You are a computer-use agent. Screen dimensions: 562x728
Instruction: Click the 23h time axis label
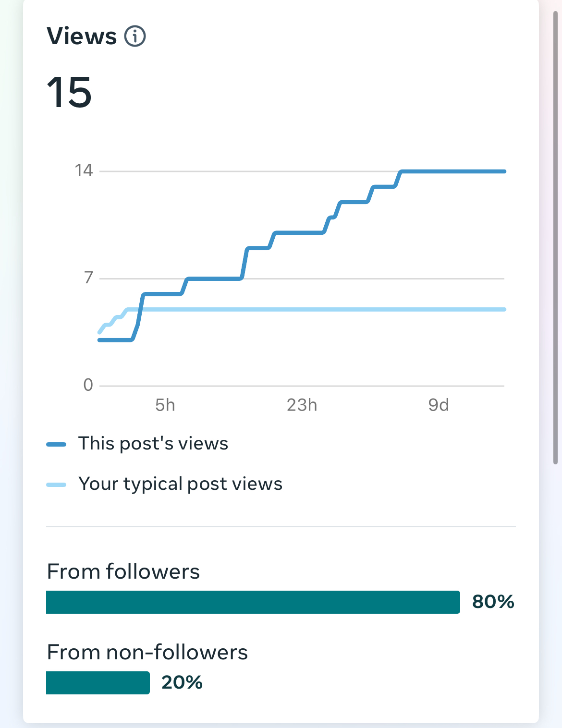coord(302,405)
